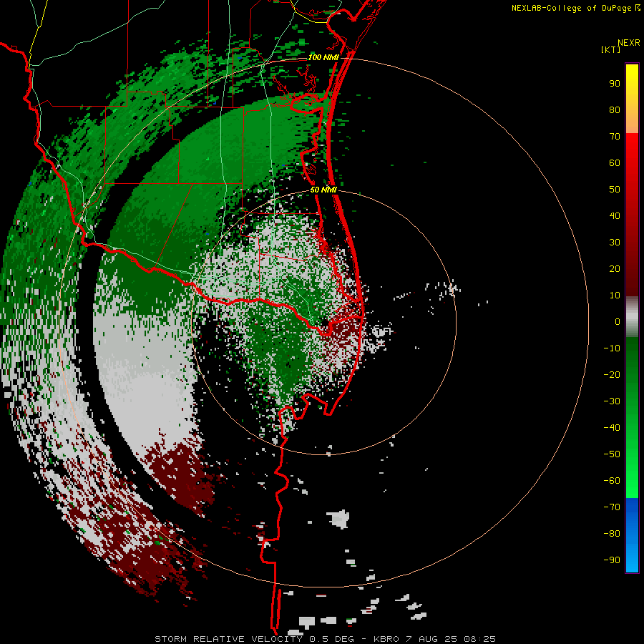644x644 pixels.
Task: Click the 80 value on the color scale
Action: 615,109
